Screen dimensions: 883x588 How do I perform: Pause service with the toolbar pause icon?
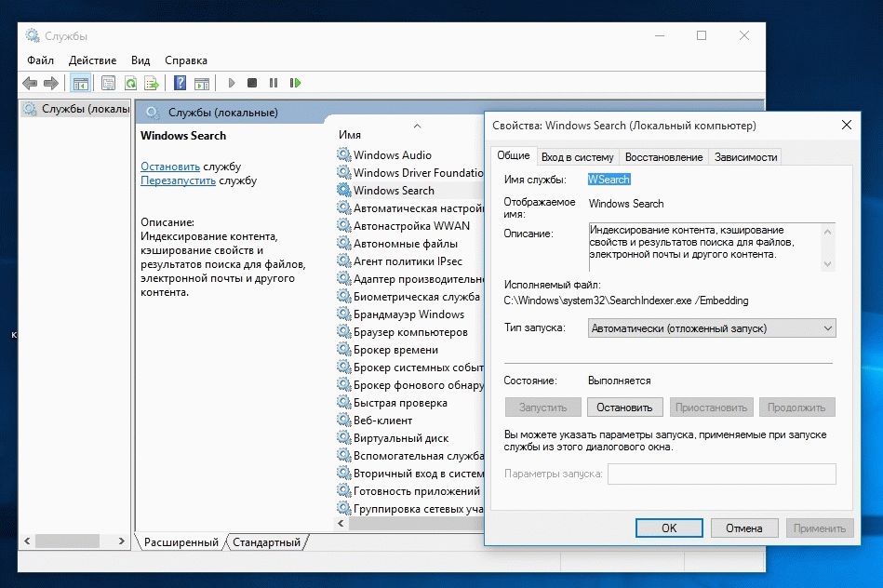coord(274,84)
